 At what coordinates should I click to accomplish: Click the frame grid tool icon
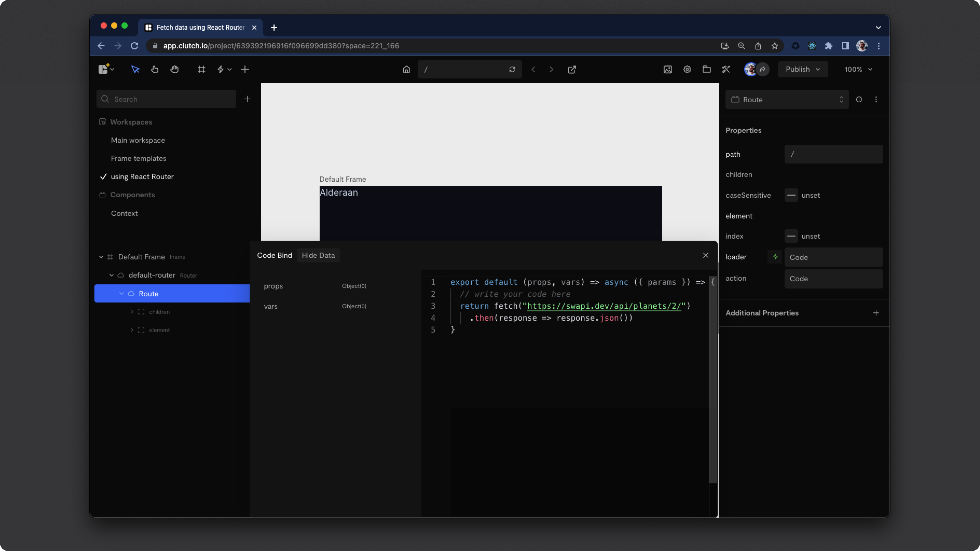(x=201, y=69)
